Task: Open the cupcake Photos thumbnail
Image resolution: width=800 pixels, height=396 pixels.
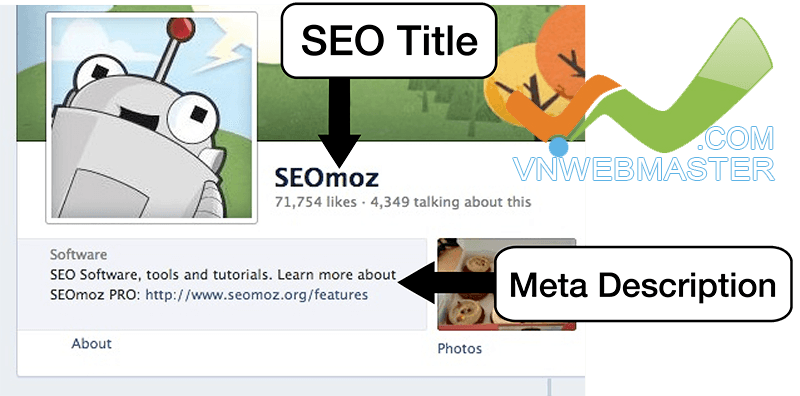Action: click(507, 284)
